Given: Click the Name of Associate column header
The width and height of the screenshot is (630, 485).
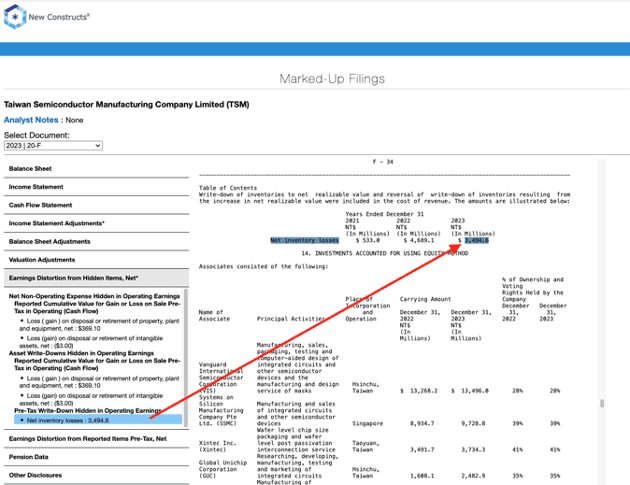Looking at the screenshot, I should point(215,315).
